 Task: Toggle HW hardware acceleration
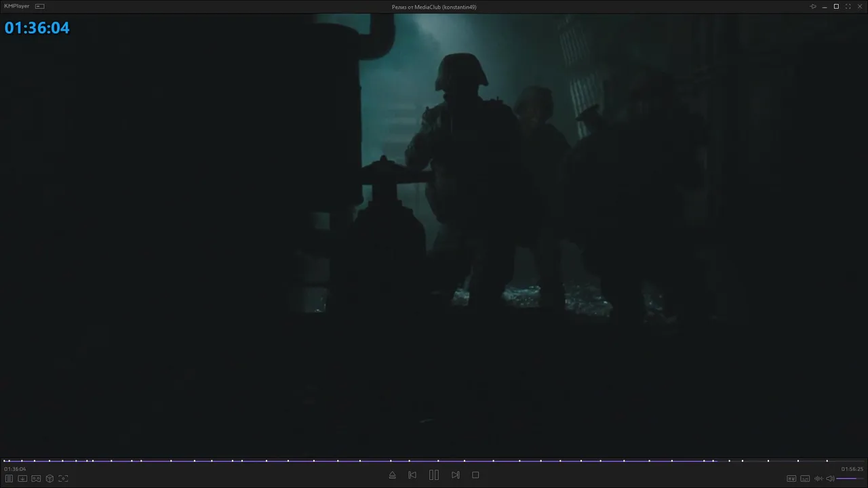click(x=791, y=479)
